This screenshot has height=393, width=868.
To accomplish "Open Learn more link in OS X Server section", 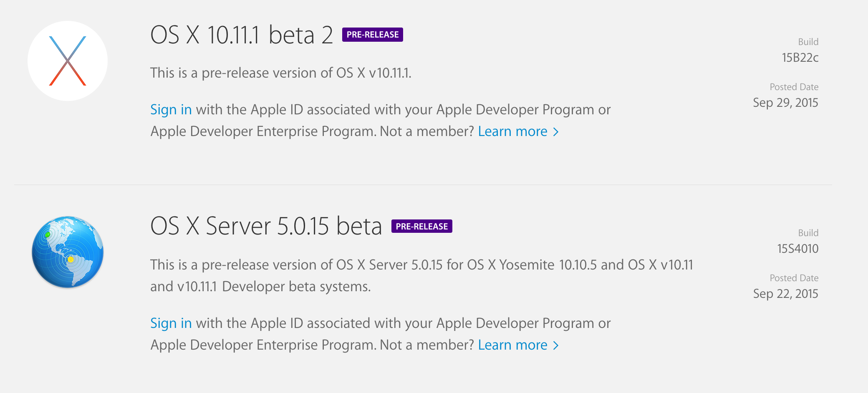I will 512,345.
